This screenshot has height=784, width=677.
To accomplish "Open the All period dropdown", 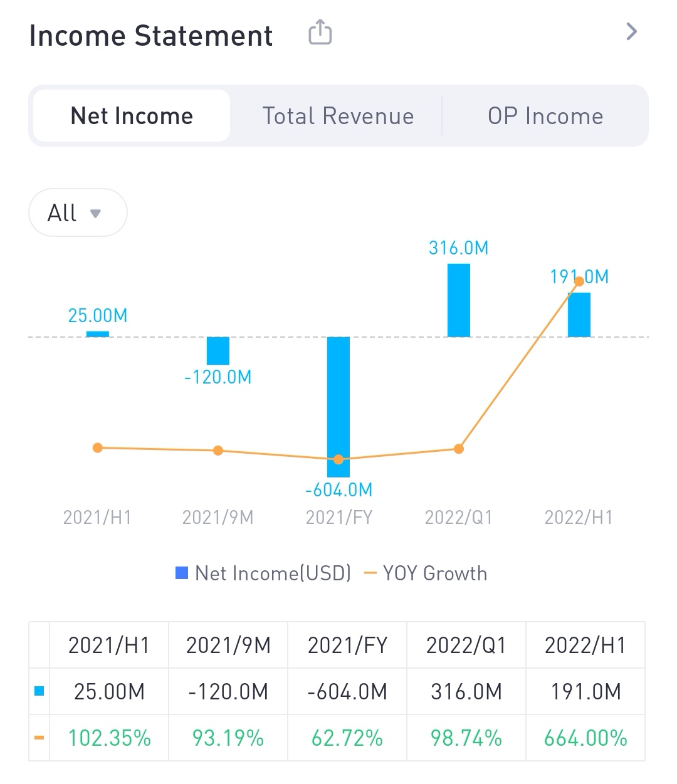I will 78,213.
